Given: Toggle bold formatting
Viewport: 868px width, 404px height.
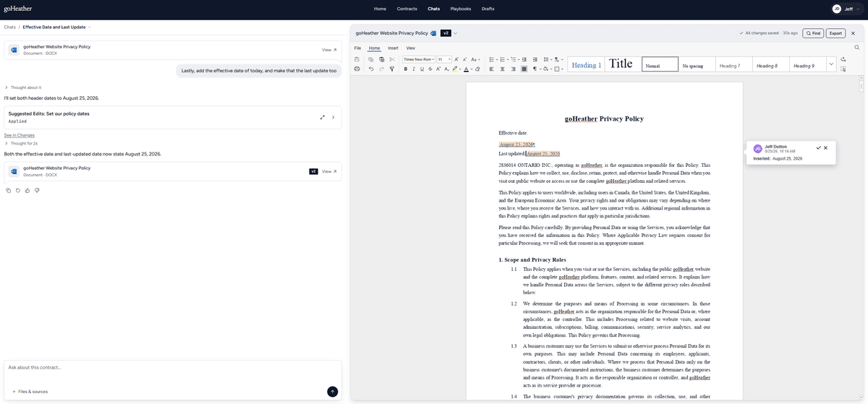Looking at the screenshot, I should click(406, 69).
